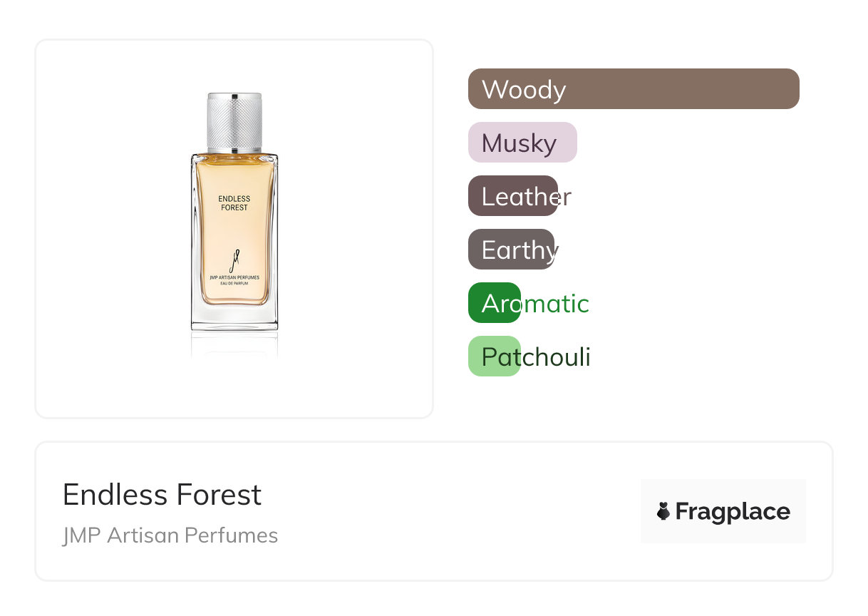The height and width of the screenshot is (616, 868).
Task: Click the Fragplace wordmark text
Action: 733,511
